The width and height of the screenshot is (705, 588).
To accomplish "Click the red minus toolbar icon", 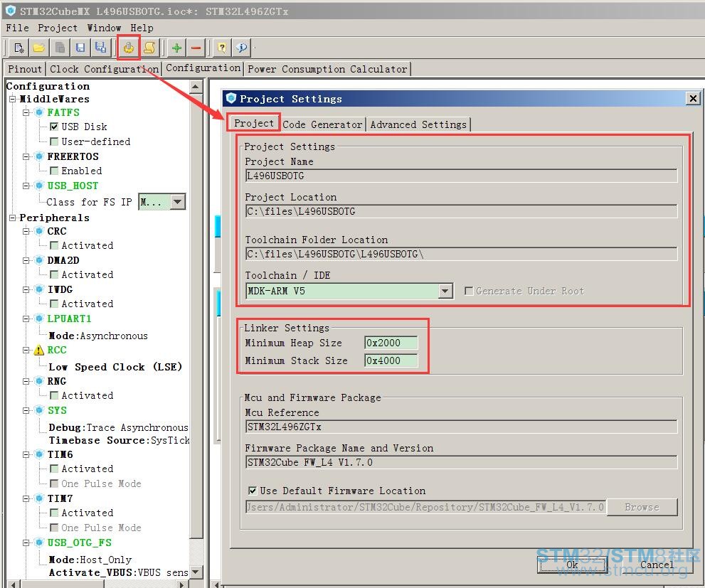I will click(x=196, y=48).
